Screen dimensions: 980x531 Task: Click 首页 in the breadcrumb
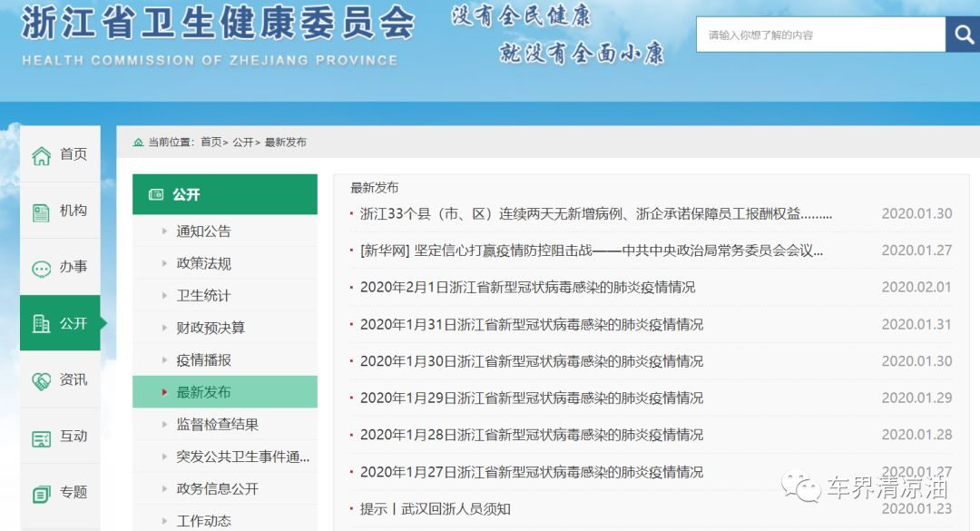point(211,143)
